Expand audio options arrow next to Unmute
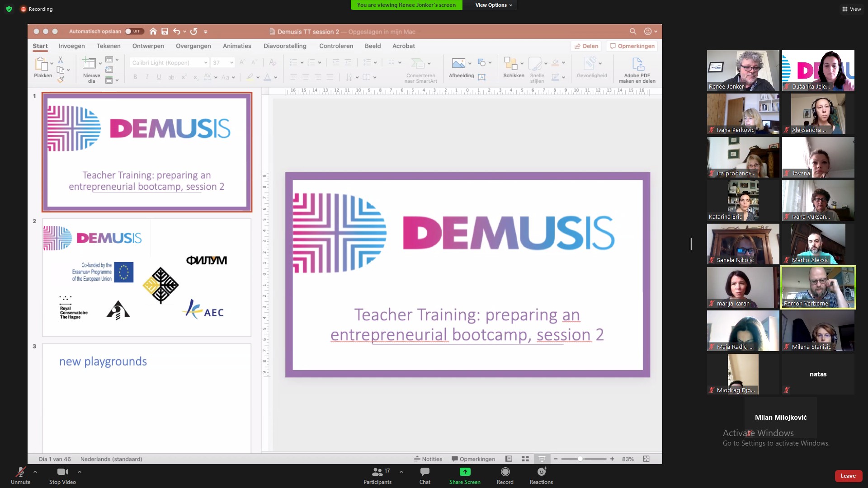 (35, 472)
